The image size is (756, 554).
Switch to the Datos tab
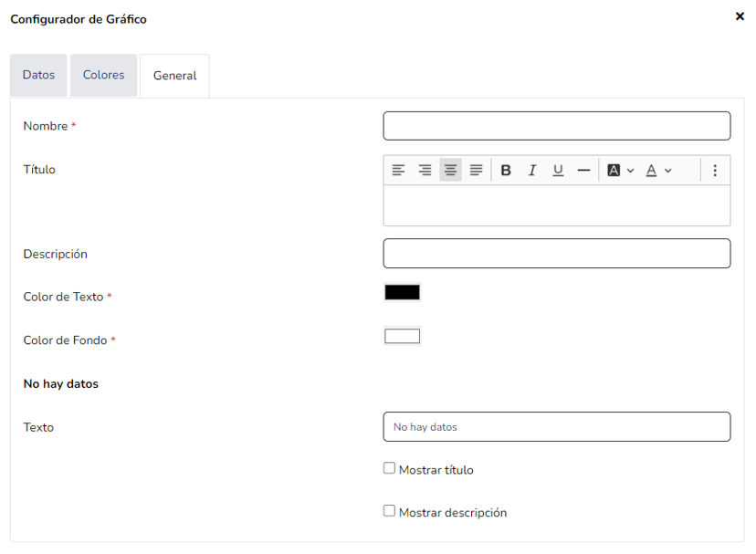pyautogui.click(x=38, y=75)
